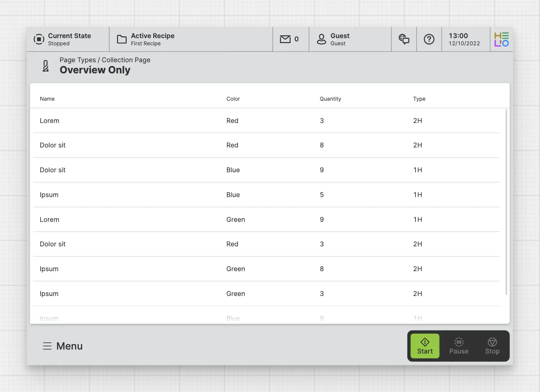This screenshot has width=540, height=392.
Task: Sort by the Color column header
Action: click(x=233, y=99)
